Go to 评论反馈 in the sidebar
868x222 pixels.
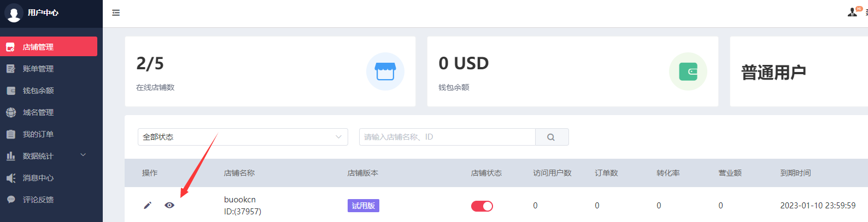[38, 200]
